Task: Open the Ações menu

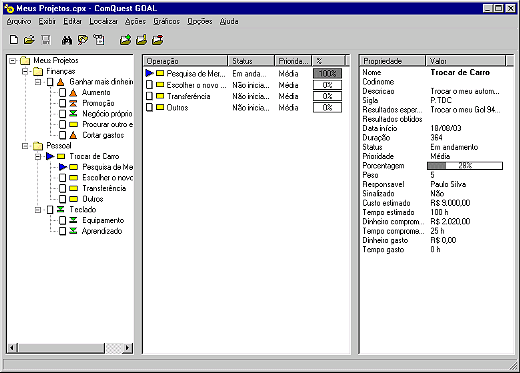Action: 135,21
